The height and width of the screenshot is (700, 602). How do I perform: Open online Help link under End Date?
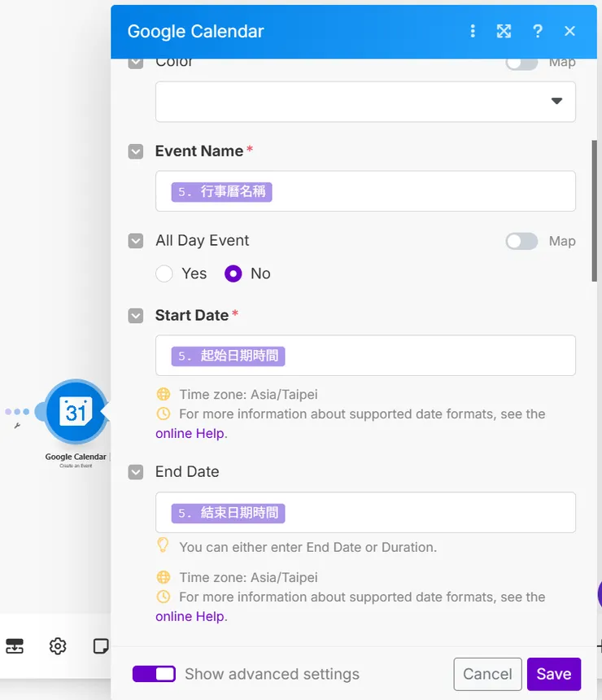[190, 616]
